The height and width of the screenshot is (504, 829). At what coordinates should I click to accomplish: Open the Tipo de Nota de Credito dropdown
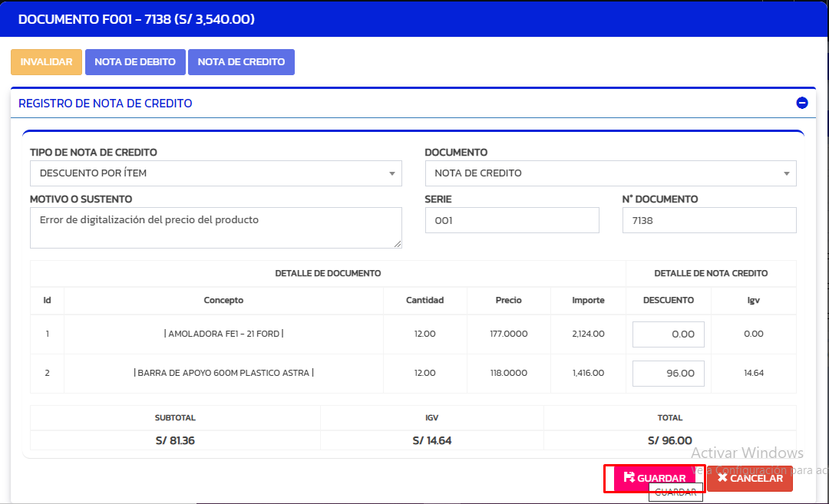click(x=216, y=173)
